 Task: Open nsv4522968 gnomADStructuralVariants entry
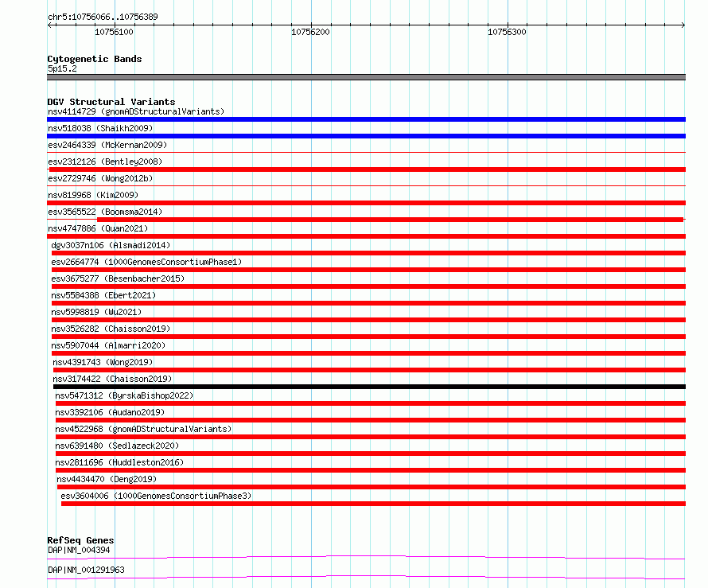[x=143, y=429]
